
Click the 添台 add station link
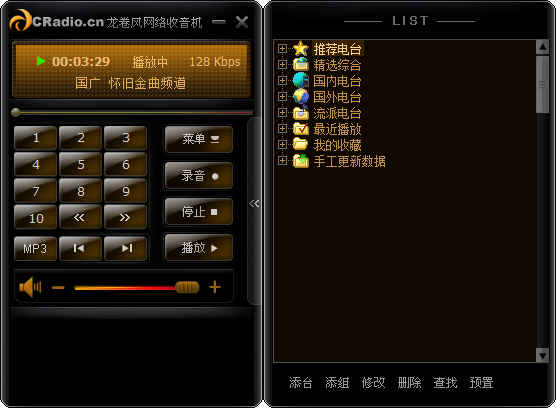[300, 382]
